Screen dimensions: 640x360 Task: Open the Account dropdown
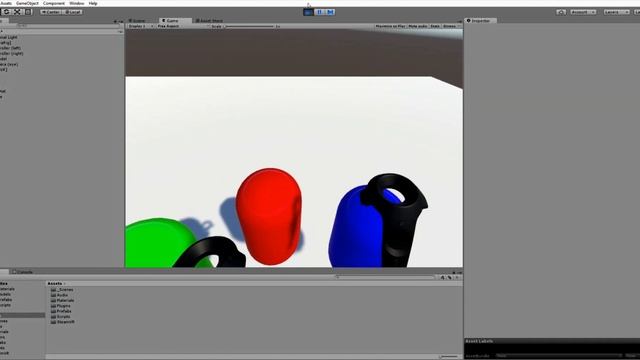[583, 12]
